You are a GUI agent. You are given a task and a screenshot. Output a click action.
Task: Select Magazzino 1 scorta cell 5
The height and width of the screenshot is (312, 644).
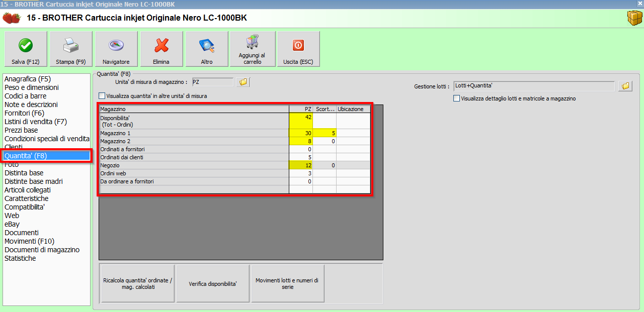[325, 133]
